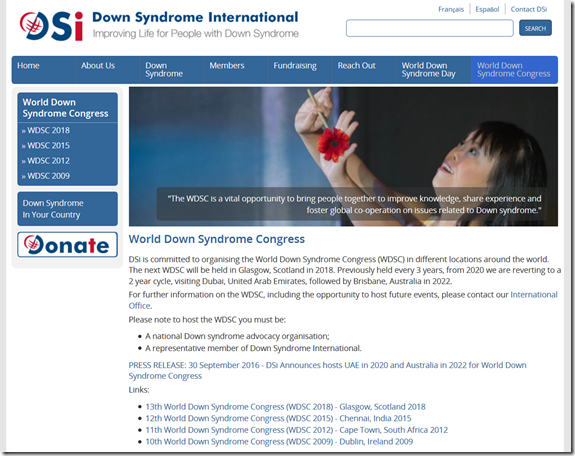575x456 pixels.
Task: Click 'A national Down syndrome advocacy organisation' bullet
Action: pyautogui.click(x=237, y=336)
